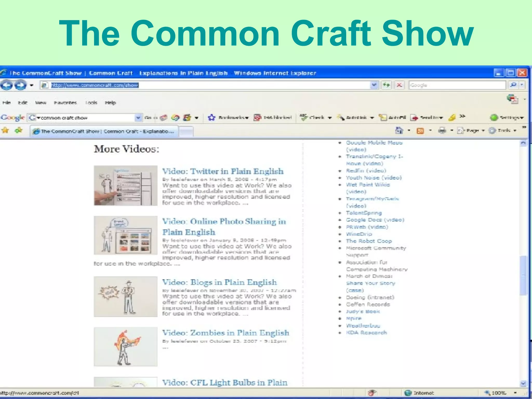The width and height of the screenshot is (532, 399).
Task: Open The Robot Coop sidebar link
Action: (x=369, y=241)
